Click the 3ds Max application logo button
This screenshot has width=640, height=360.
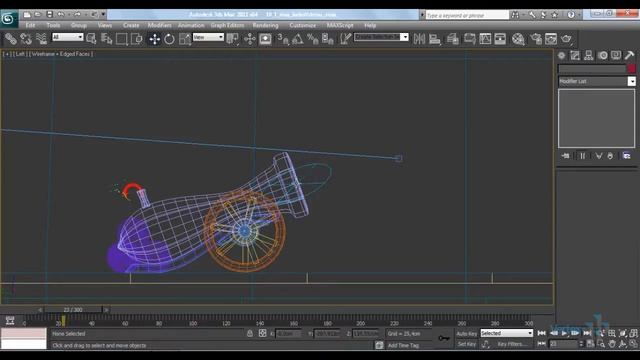[9, 19]
